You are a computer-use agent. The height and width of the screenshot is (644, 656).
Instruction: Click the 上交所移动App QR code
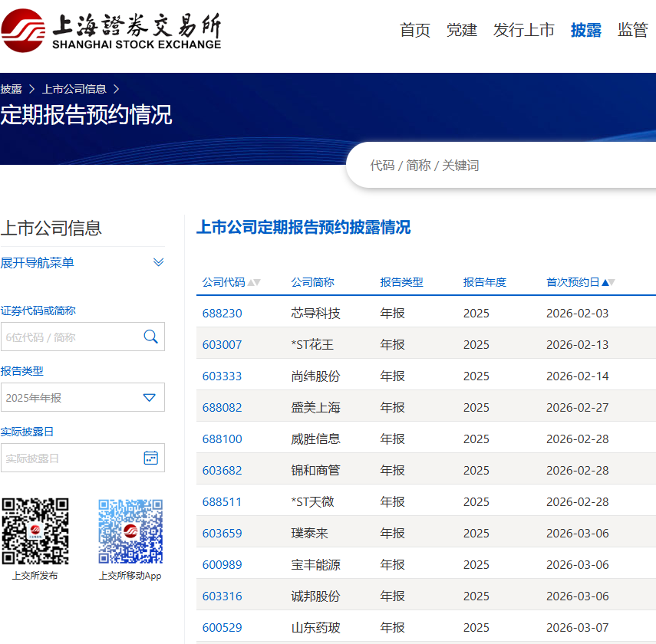tap(130, 531)
